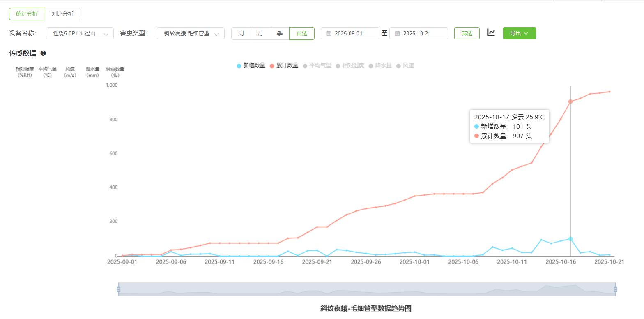Click calendar icon in end date field
Screen dimensions: 644x319
397,34
